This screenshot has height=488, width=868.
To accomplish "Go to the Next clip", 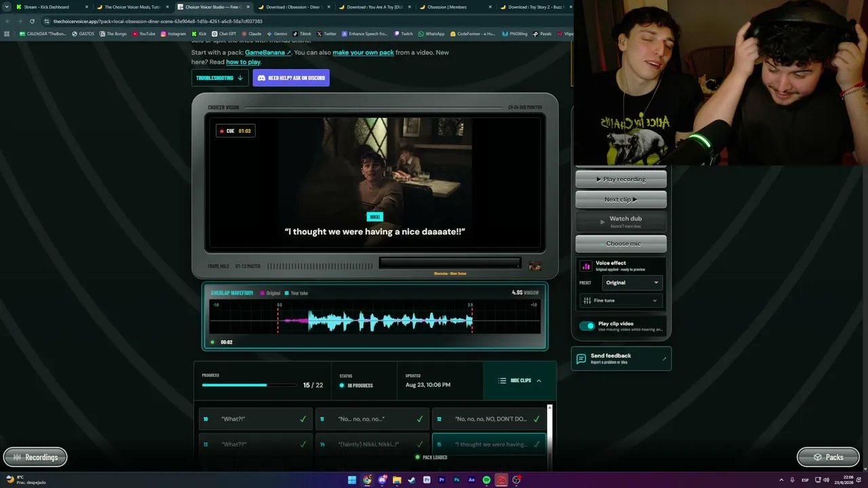I will coord(621,200).
